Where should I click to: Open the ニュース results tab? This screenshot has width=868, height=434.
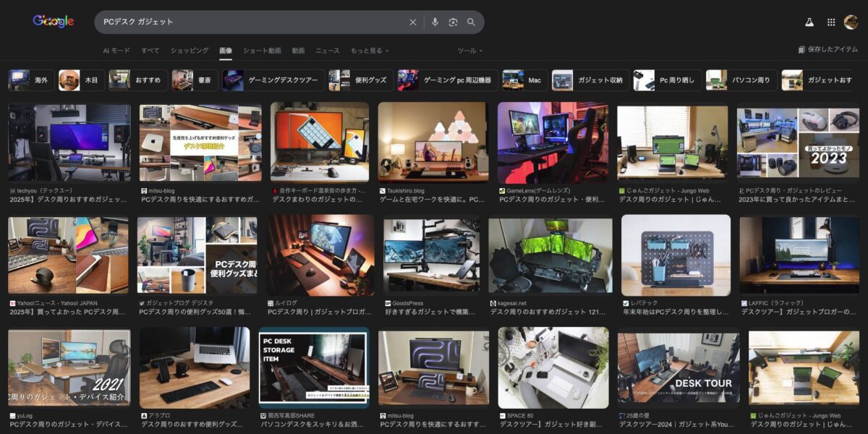(x=327, y=51)
